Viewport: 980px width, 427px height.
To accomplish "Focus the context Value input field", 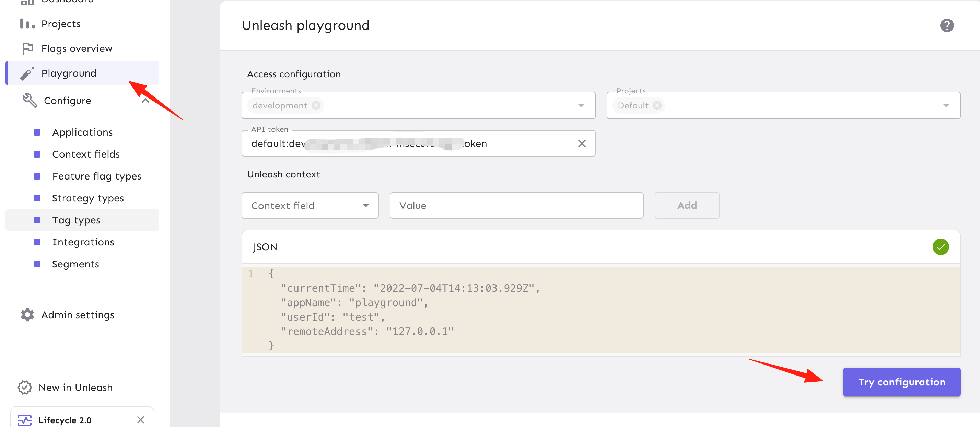I will pos(517,206).
